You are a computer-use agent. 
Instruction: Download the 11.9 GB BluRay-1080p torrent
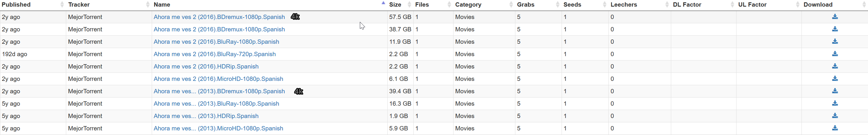click(x=835, y=42)
